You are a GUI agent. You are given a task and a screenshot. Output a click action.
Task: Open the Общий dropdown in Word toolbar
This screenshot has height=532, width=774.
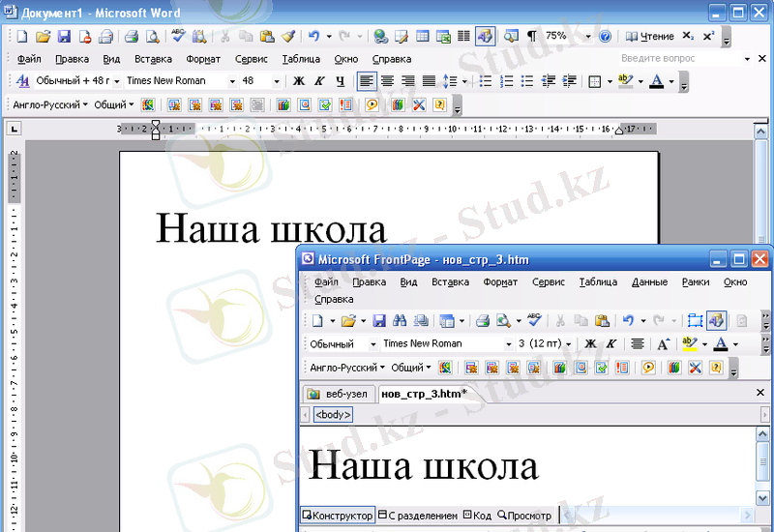click(x=113, y=104)
